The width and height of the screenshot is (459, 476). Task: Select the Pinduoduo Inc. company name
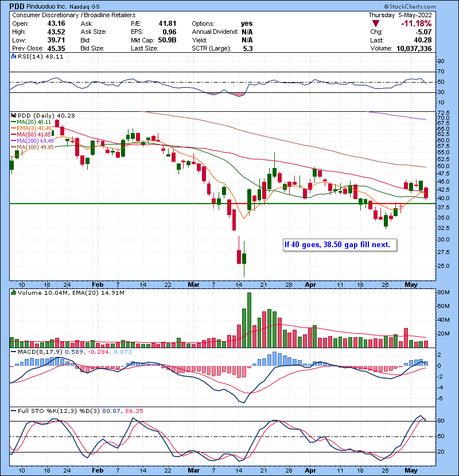tap(46, 6)
